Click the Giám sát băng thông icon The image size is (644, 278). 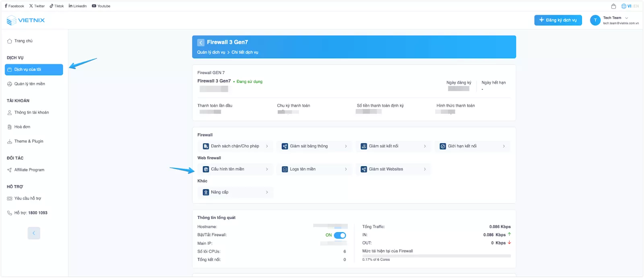(x=285, y=146)
